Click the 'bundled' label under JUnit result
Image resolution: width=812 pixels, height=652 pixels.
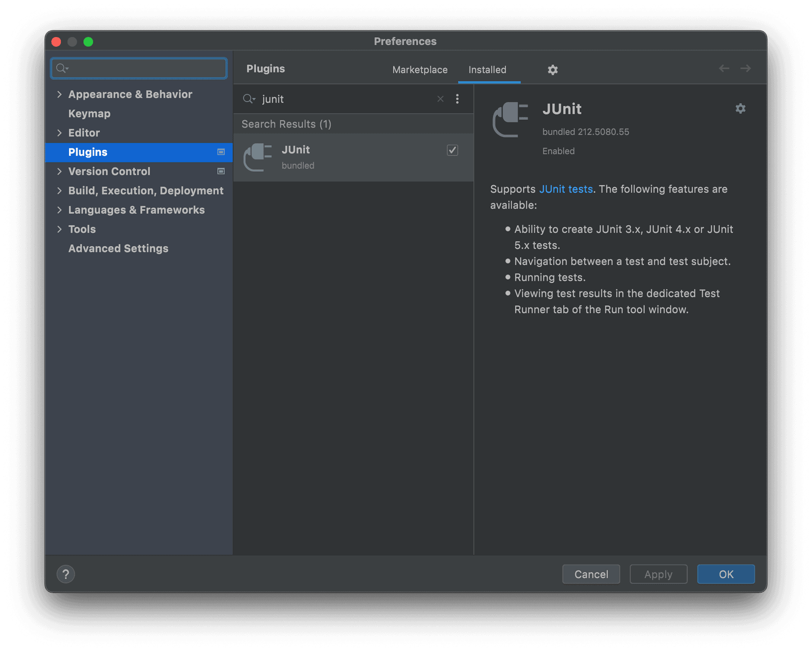[298, 166]
